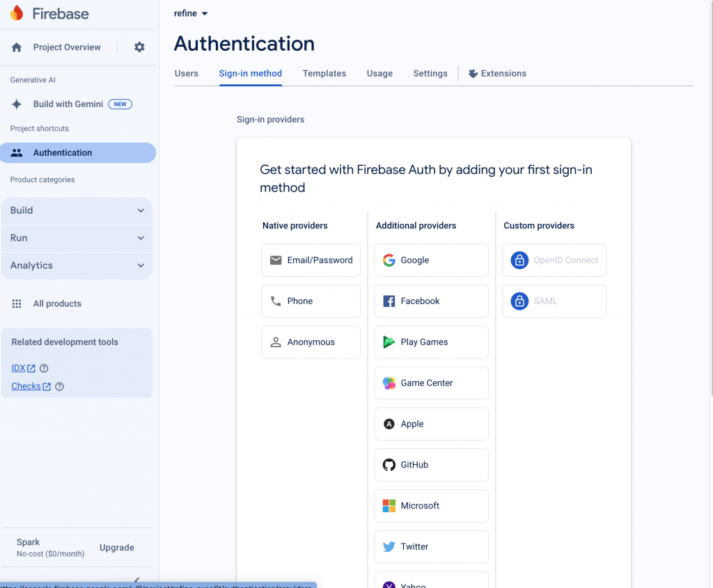Expand the Analytics category
This screenshot has height=588, width=713.
click(x=77, y=265)
